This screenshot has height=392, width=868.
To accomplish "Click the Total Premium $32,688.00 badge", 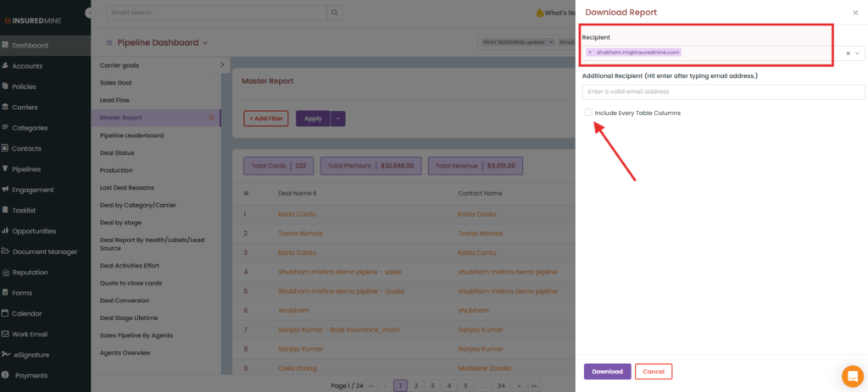I will (370, 166).
